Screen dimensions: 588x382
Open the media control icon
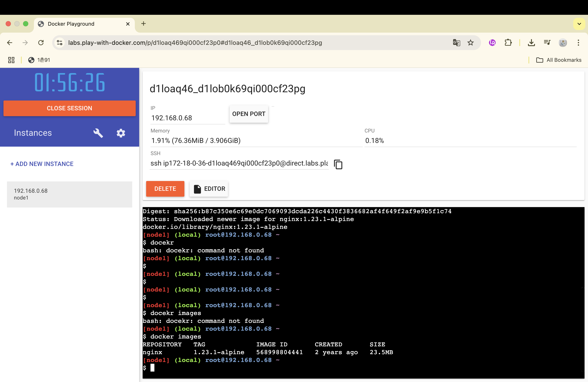(x=547, y=43)
